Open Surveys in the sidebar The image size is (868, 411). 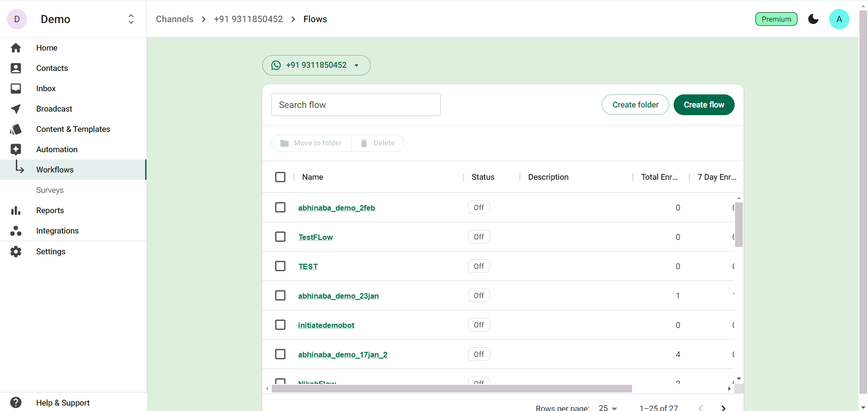coord(50,190)
